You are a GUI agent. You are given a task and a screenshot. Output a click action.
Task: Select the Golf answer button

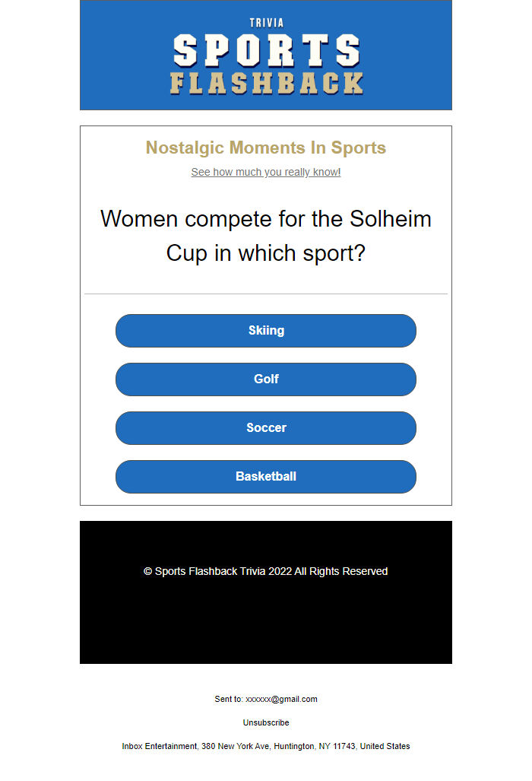click(266, 379)
